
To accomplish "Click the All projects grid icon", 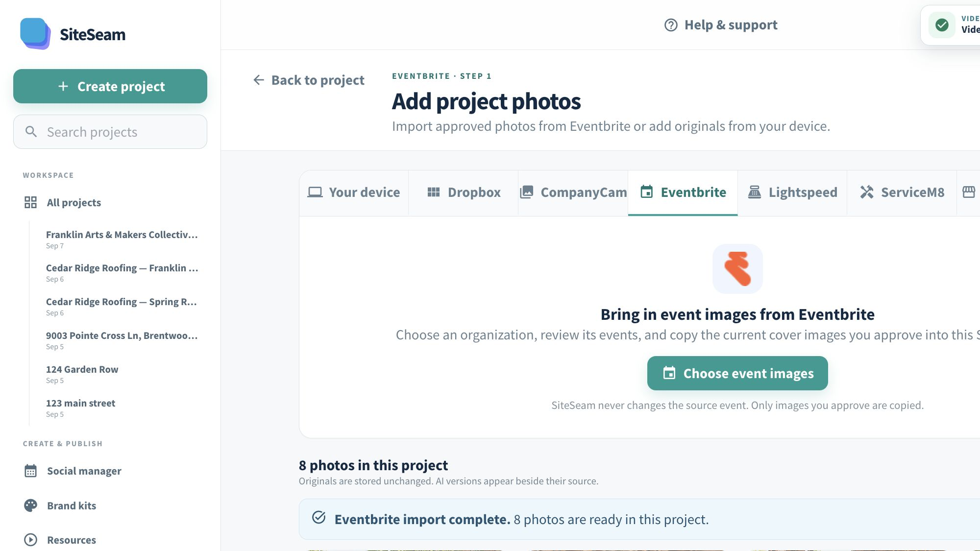I will pos(30,202).
